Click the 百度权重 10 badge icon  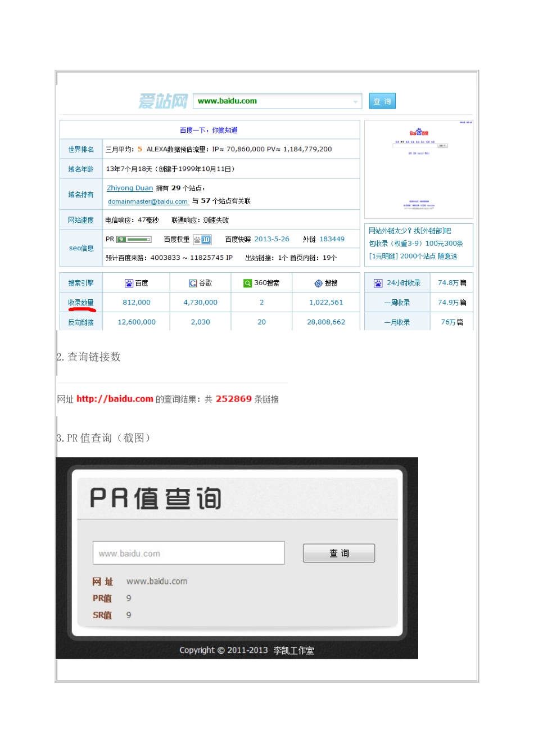pyautogui.click(x=202, y=240)
